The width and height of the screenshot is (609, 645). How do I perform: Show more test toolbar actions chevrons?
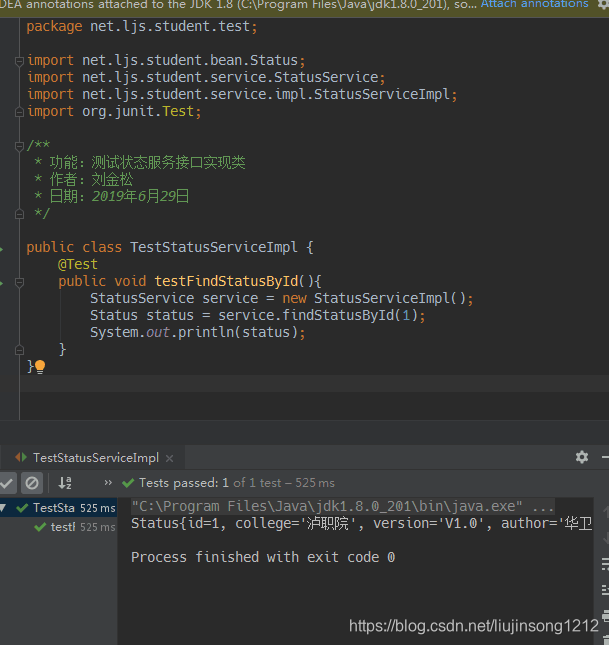pyautogui.click(x=108, y=483)
